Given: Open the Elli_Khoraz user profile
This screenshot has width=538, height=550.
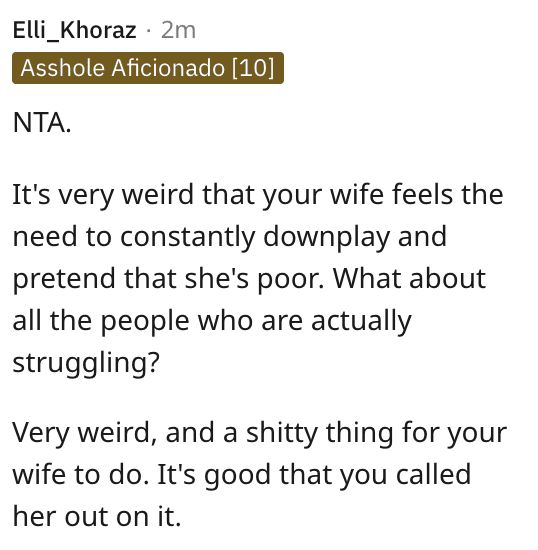Looking at the screenshot, I should click(74, 31).
